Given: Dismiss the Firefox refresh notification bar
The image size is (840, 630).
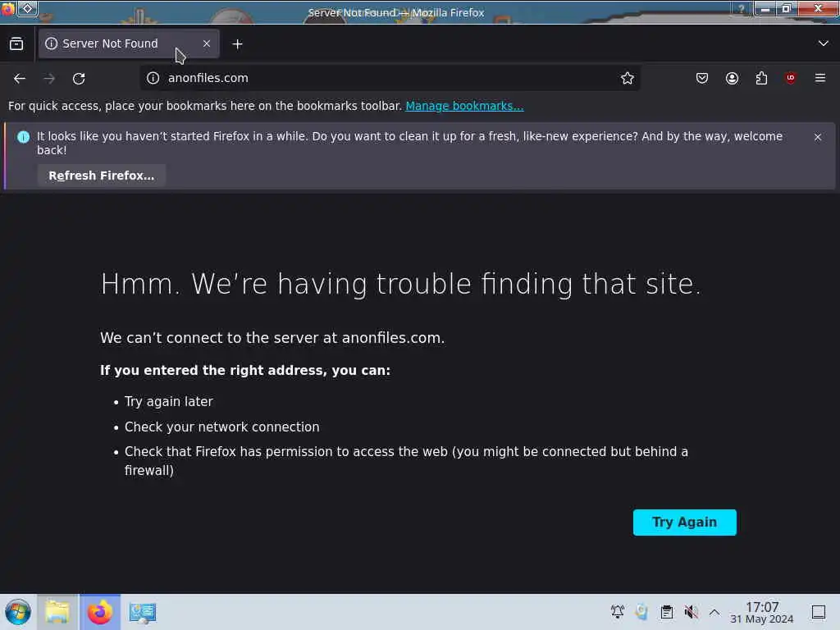Looking at the screenshot, I should (x=818, y=137).
